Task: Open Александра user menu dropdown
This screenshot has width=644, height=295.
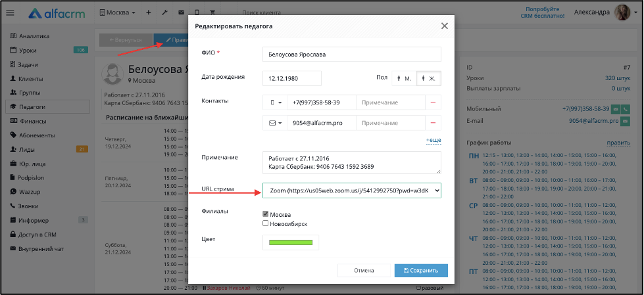Action: pos(606,12)
